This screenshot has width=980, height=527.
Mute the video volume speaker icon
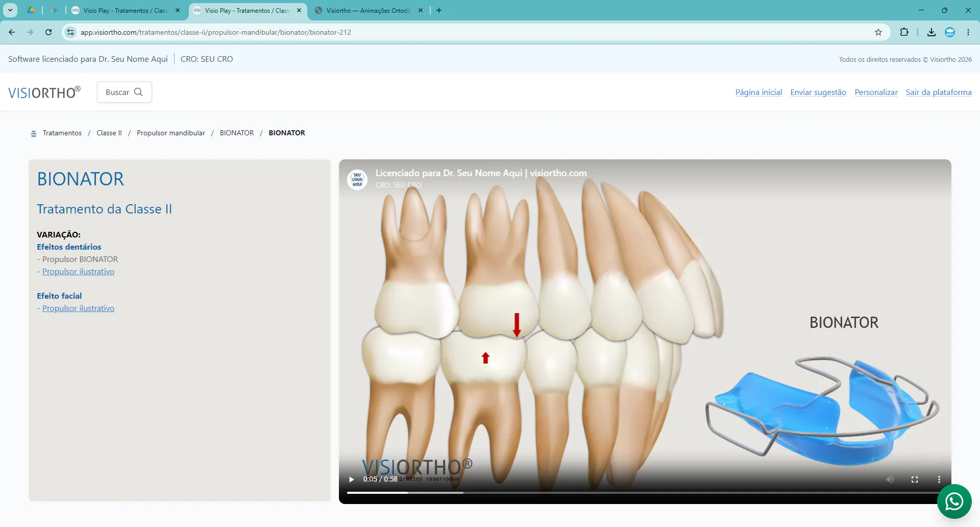(890, 480)
